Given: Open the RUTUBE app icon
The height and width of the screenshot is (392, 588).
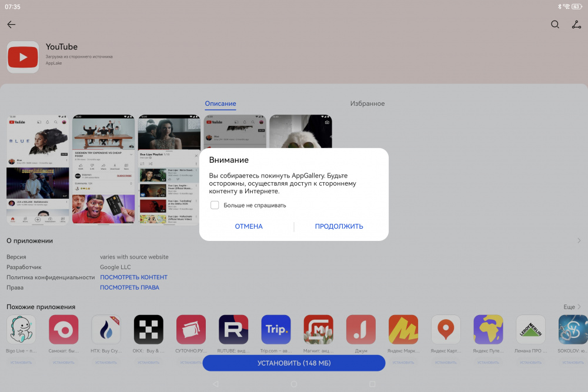Looking at the screenshot, I should [233, 330].
